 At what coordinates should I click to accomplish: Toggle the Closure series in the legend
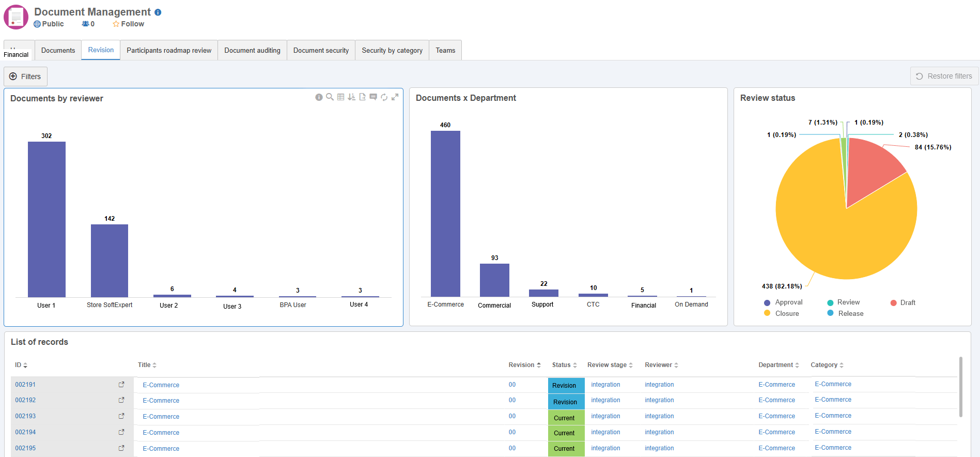click(782, 314)
